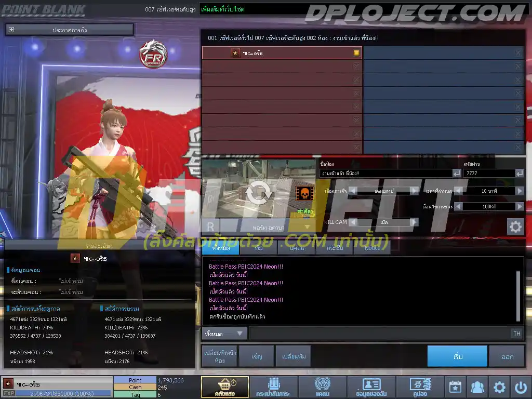The width and height of the screenshot is (532, 399).
Task: Open the map selection dropdown arrow
Action: (x=307, y=227)
